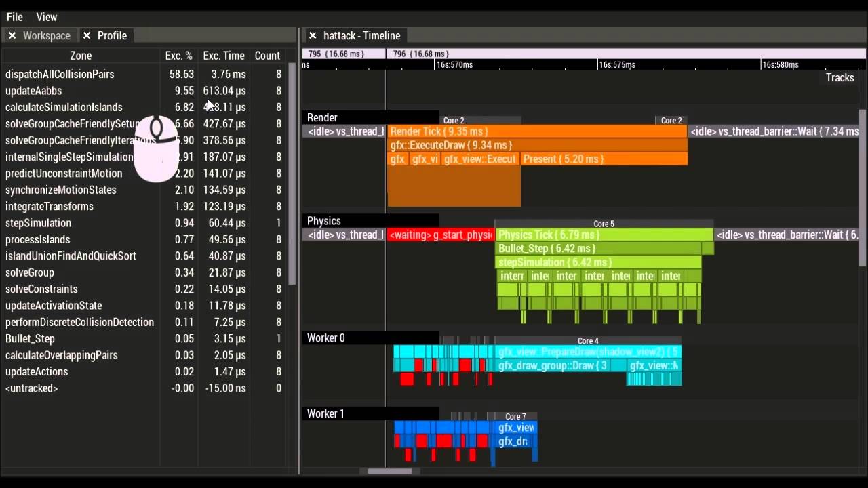
Task: Click the Tracks button in the timeline
Action: tap(840, 77)
